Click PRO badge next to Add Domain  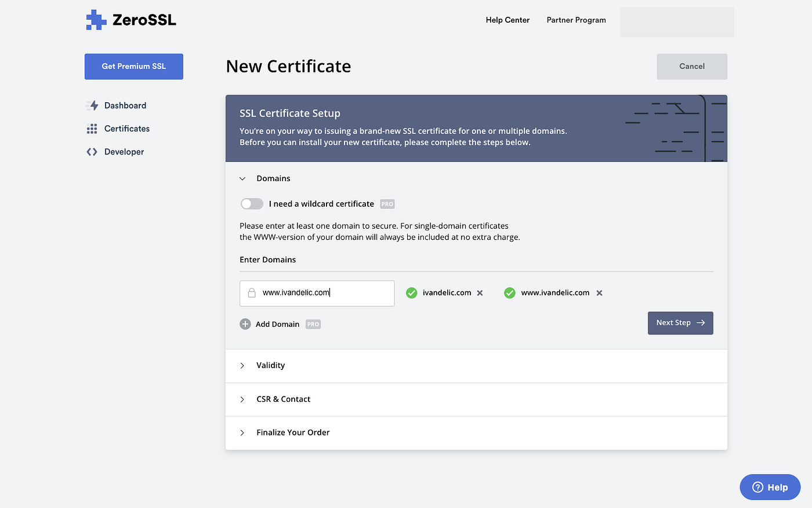(313, 325)
